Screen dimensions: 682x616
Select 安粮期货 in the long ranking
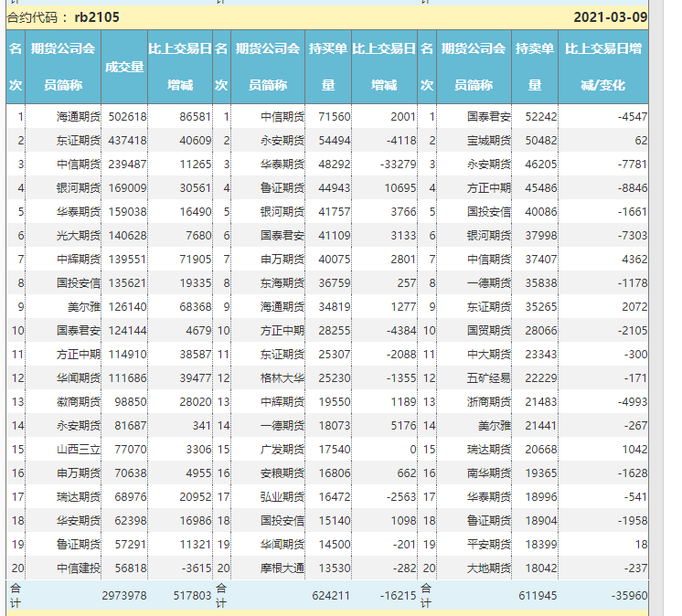point(282,473)
